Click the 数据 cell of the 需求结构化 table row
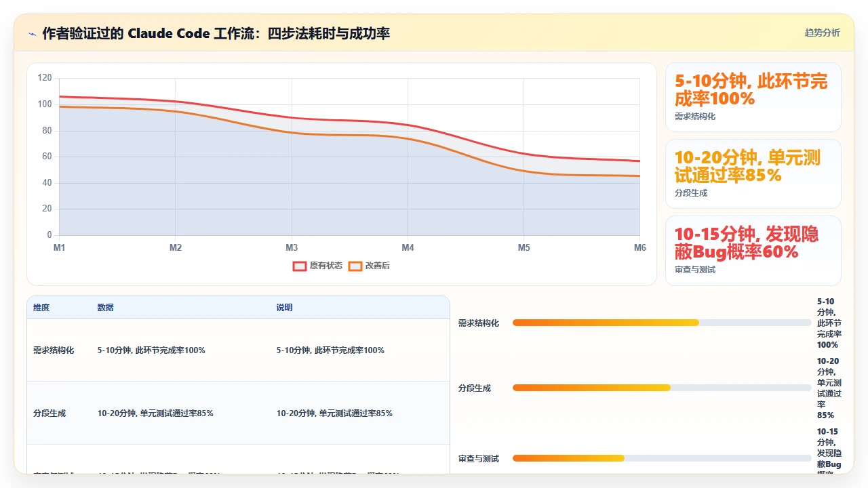 (151, 350)
